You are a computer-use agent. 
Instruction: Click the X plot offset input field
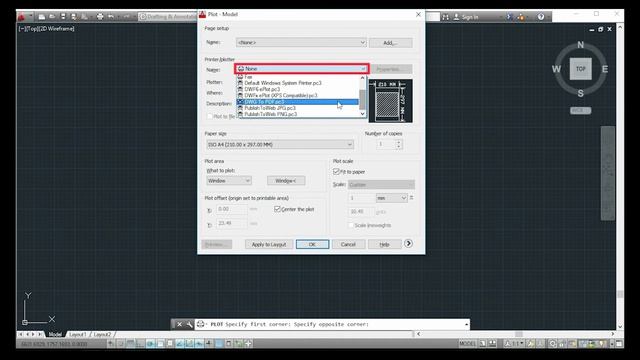[x=231, y=209]
